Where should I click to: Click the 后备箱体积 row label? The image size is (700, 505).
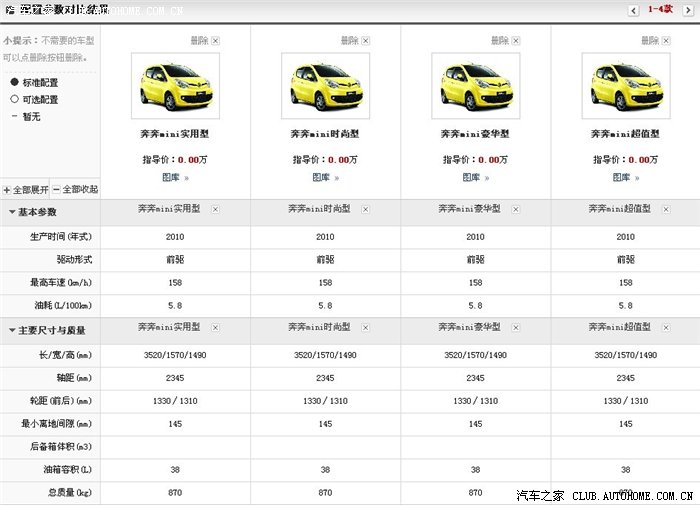click(x=61, y=447)
